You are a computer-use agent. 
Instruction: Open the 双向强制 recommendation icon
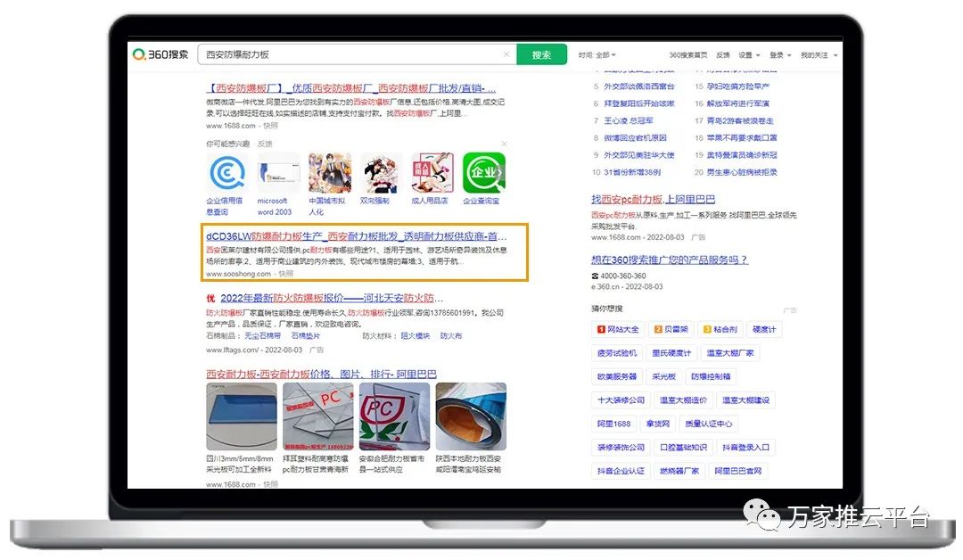tap(381, 173)
